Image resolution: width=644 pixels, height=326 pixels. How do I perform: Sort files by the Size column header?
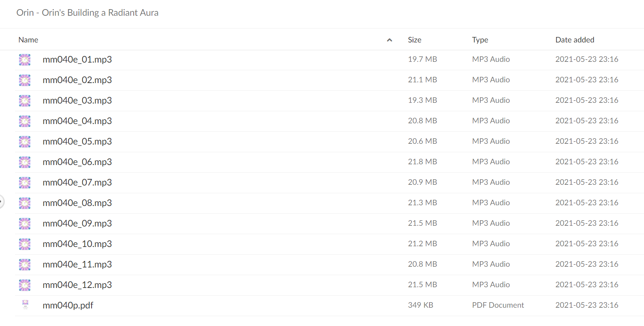click(415, 40)
